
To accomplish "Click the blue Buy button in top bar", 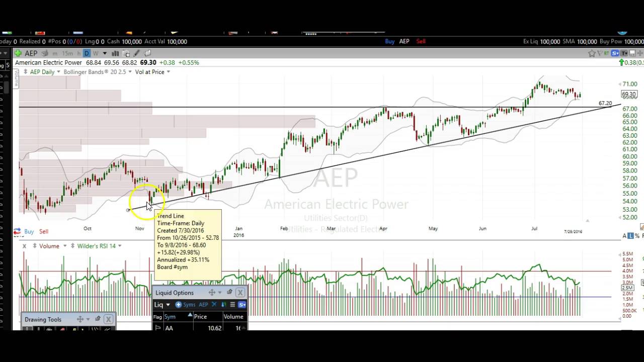I will pos(390,41).
